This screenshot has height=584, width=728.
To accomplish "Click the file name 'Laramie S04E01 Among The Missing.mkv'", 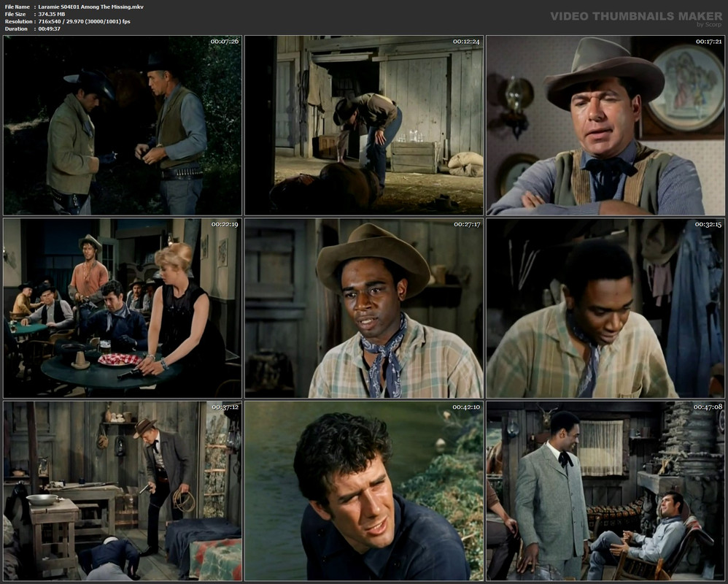I will coord(90,7).
